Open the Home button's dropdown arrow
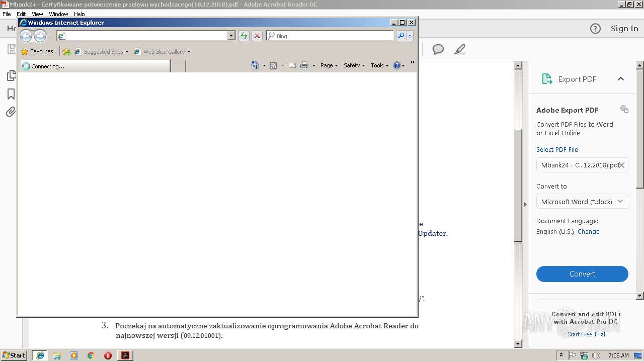The image size is (644, 362). [x=264, y=66]
